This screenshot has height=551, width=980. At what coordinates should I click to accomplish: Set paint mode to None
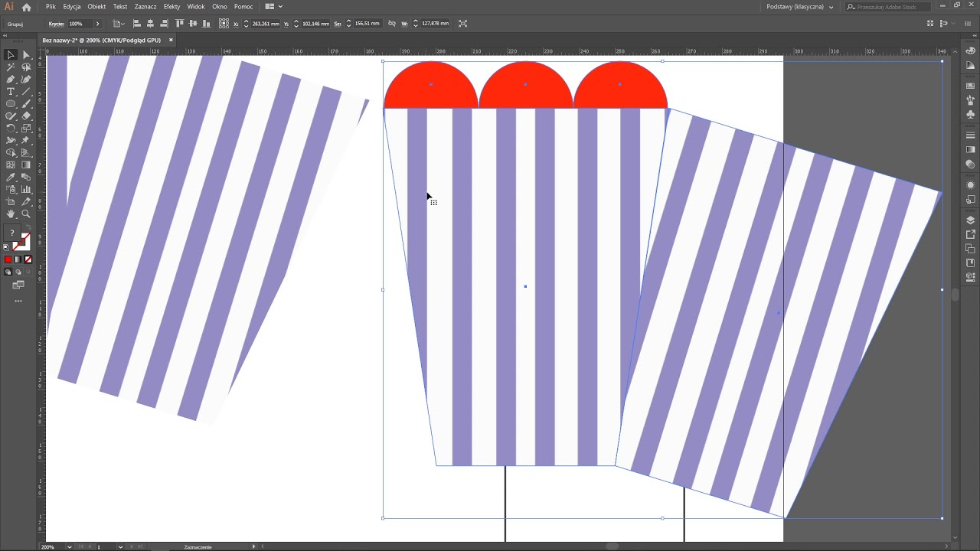pos(28,260)
